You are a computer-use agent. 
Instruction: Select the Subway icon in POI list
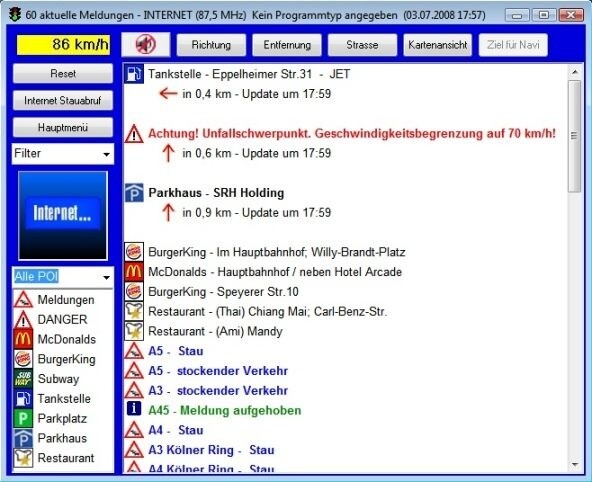pos(23,379)
